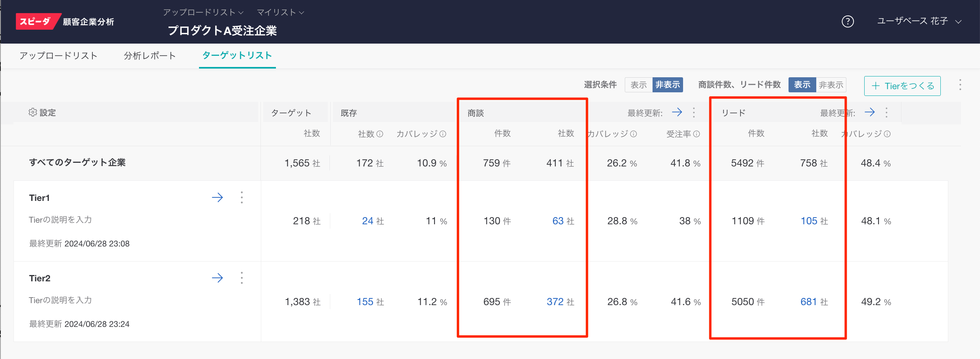Set 選択条件 toggle to 非表示

(668, 85)
